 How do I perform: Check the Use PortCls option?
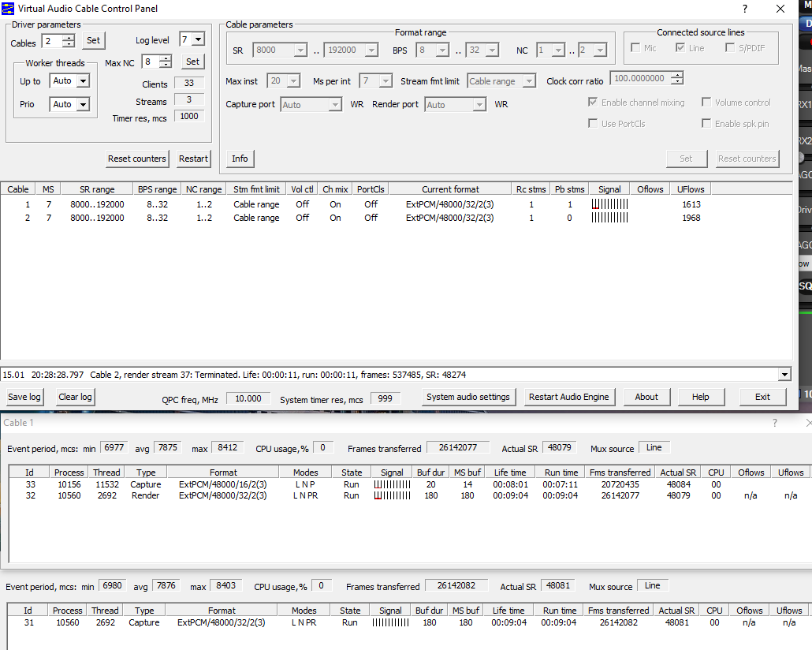click(x=593, y=124)
